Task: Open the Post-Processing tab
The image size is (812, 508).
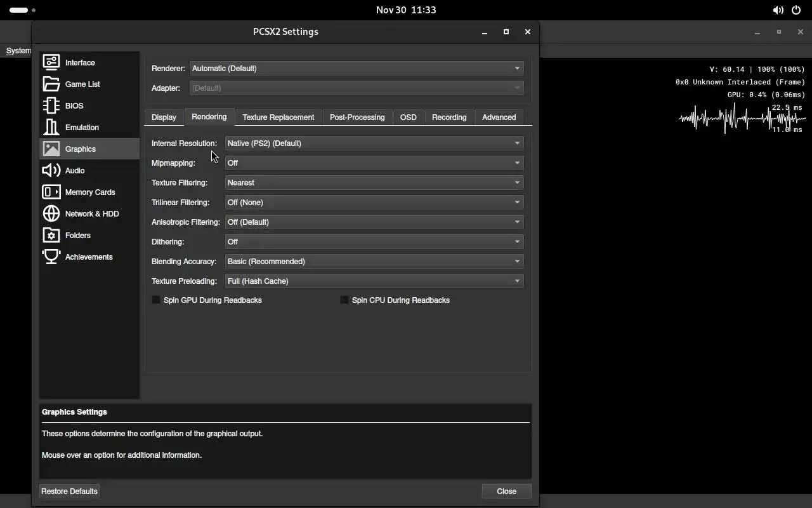Action: pyautogui.click(x=357, y=117)
